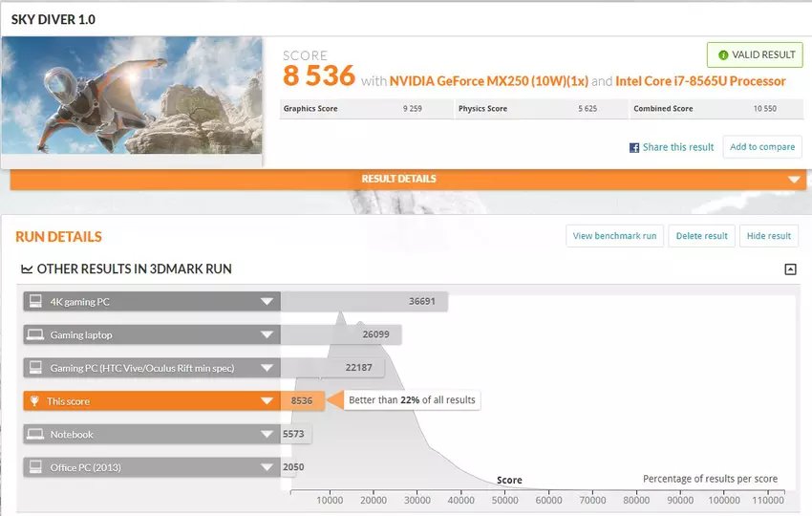
Task: Click the Gaming laptop icon
Action: coord(36,335)
